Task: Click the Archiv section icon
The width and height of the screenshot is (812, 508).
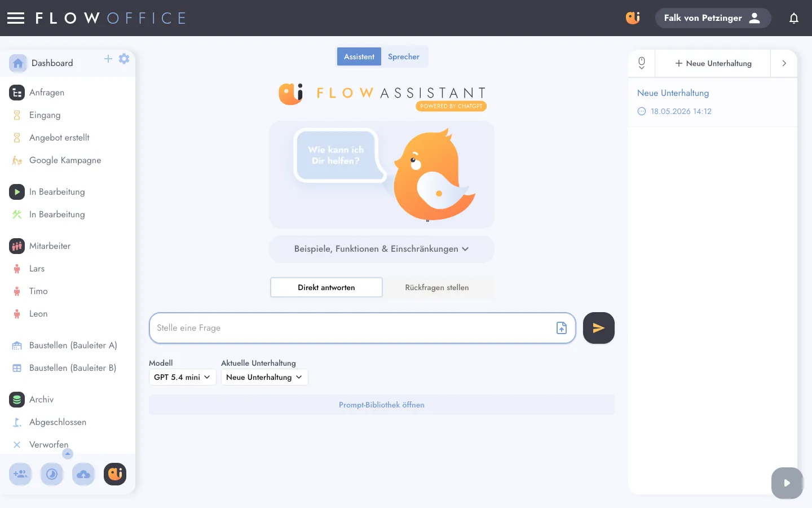Action: pyautogui.click(x=17, y=400)
